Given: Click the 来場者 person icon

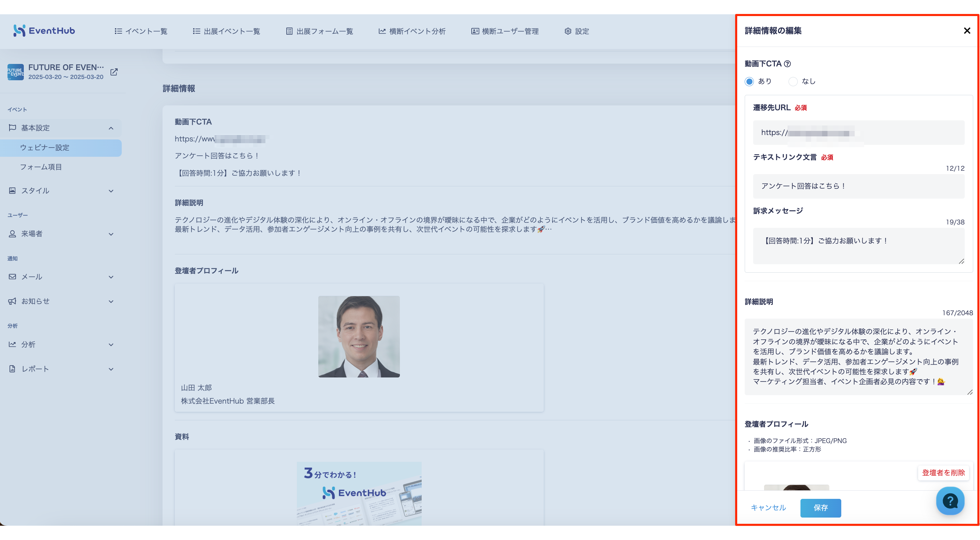Looking at the screenshot, I should pyautogui.click(x=12, y=234).
